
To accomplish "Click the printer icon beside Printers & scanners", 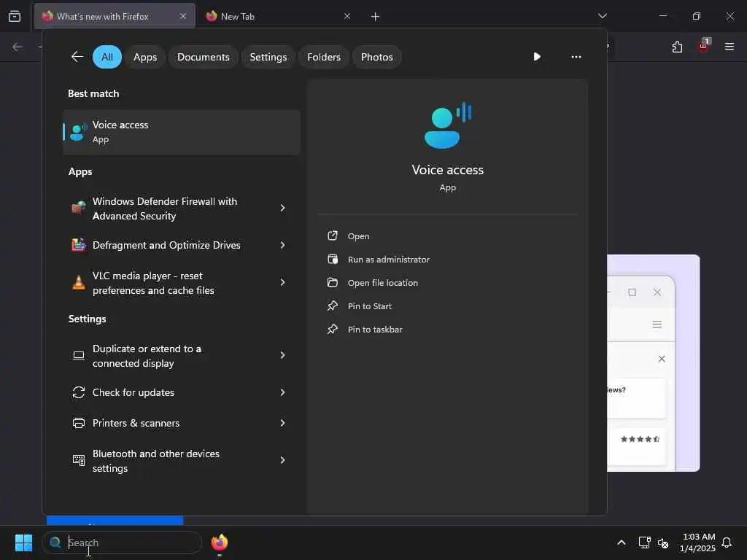I will tap(79, 423).
